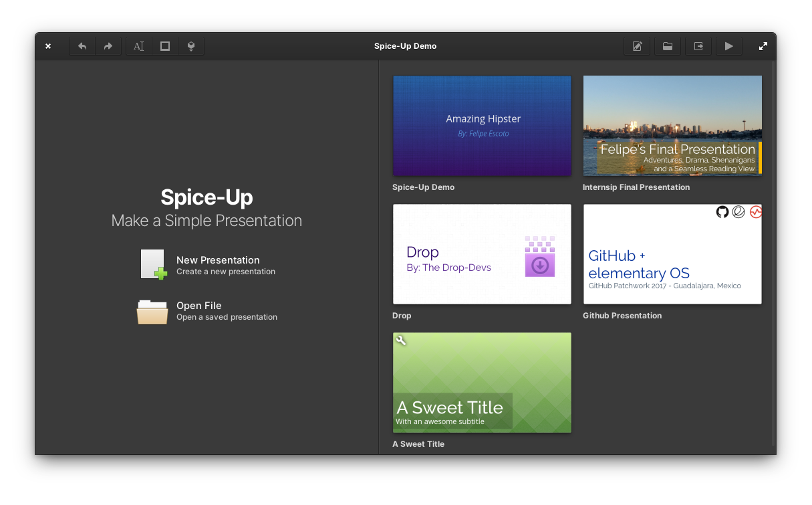Viewport: 812px width, 505px height.
Task: Close the Spice-Up window
Action: pyautogui.click(x=48, y=46)
